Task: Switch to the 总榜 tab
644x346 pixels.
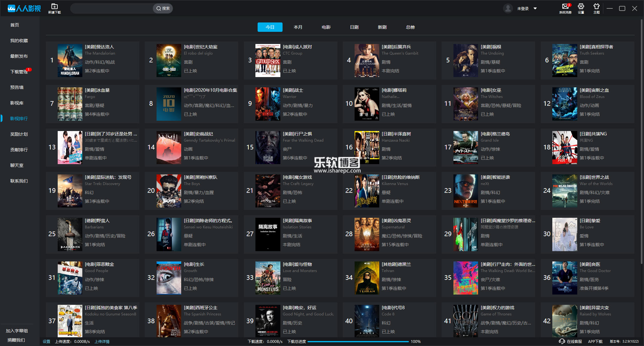Action: click(x=410, y=27)
